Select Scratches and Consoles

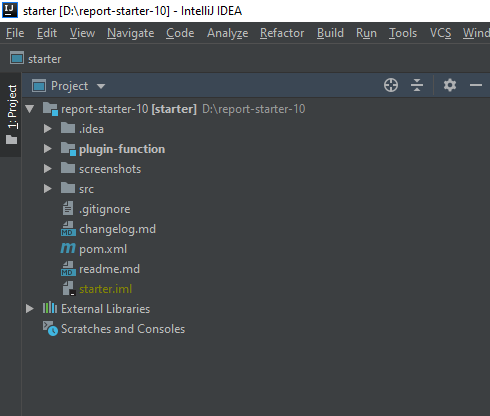tap(123, 329)
